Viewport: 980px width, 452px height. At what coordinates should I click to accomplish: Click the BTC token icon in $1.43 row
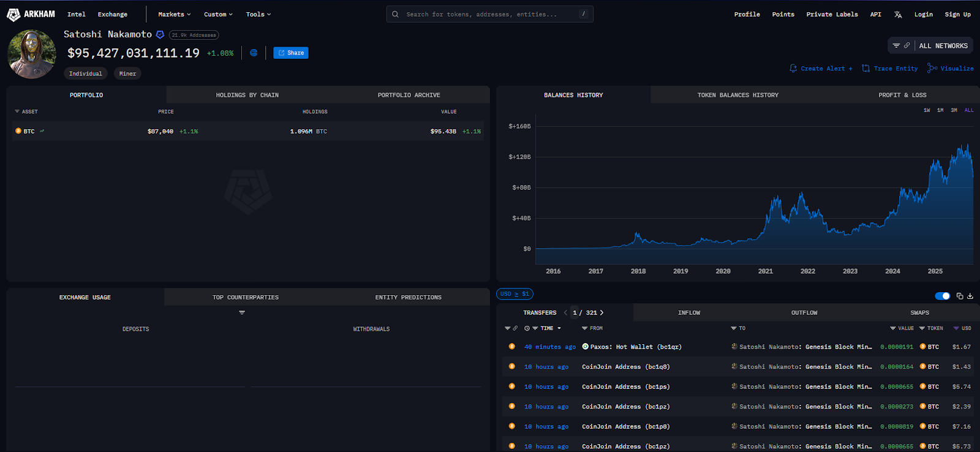pyautogui.click(x=922, y=367)
